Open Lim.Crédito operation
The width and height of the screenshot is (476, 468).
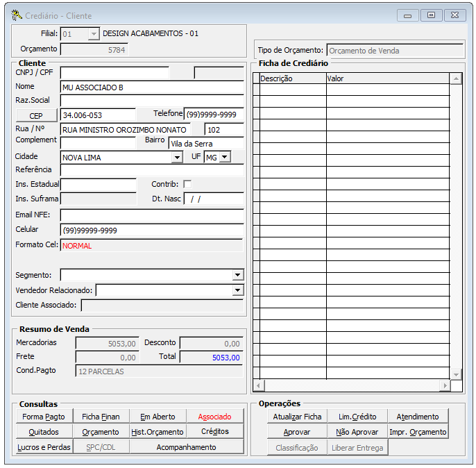pos(357,417)
